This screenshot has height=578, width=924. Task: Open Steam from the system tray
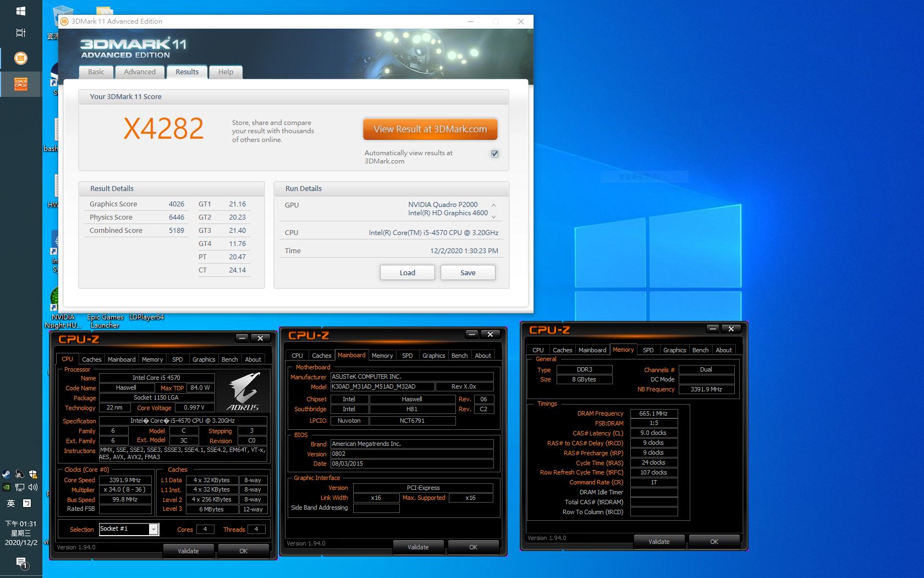coord(6,474)
